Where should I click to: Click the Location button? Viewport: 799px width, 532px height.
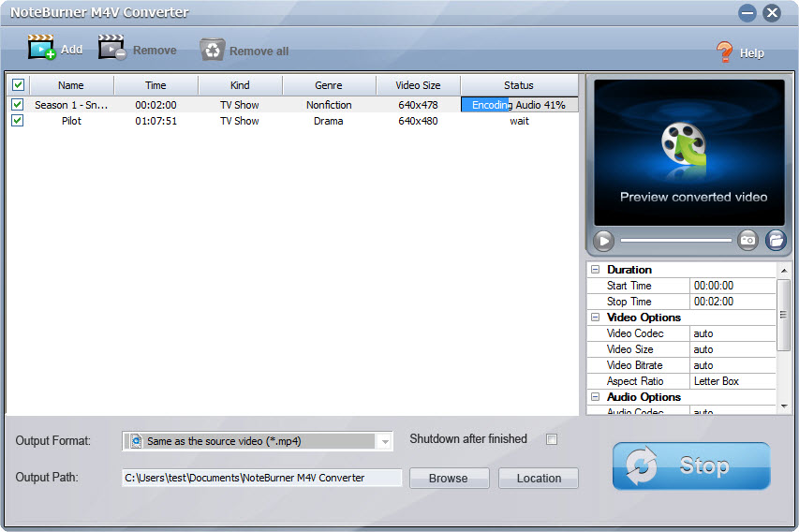click(539, 478)
